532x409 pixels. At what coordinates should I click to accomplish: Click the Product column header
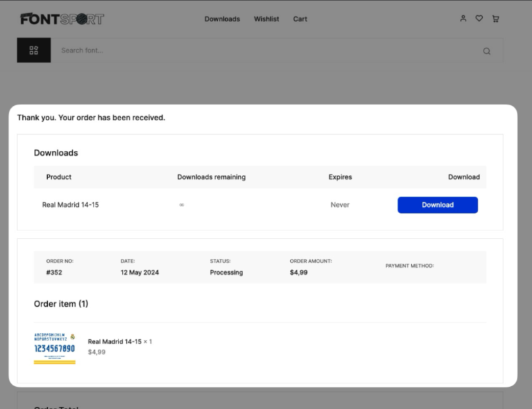[59, 177]
